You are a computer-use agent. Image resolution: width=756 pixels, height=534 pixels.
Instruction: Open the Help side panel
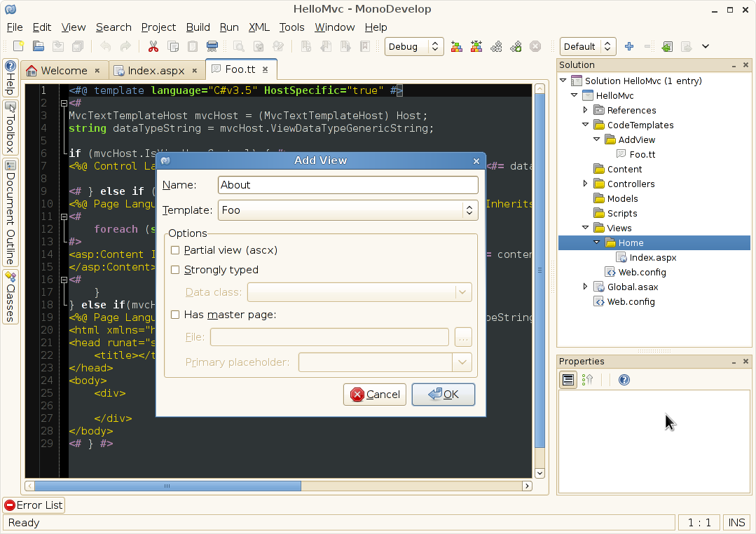tap(10, 78)
